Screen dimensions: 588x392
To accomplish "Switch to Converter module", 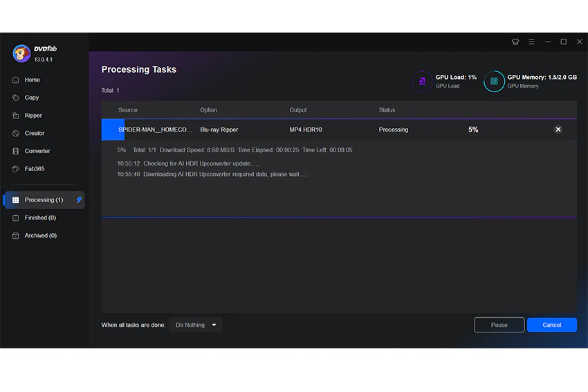I will [x=37, y=151].
